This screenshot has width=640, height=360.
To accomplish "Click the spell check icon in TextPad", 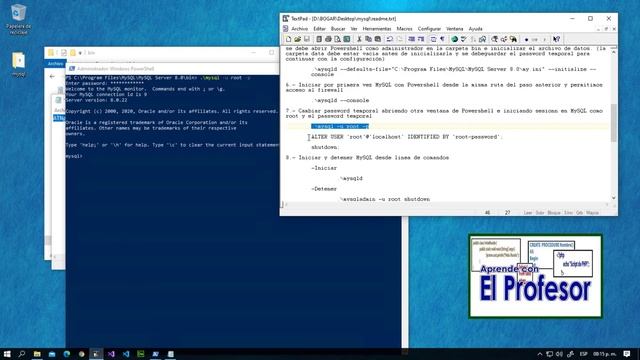I will pos(464,39).
